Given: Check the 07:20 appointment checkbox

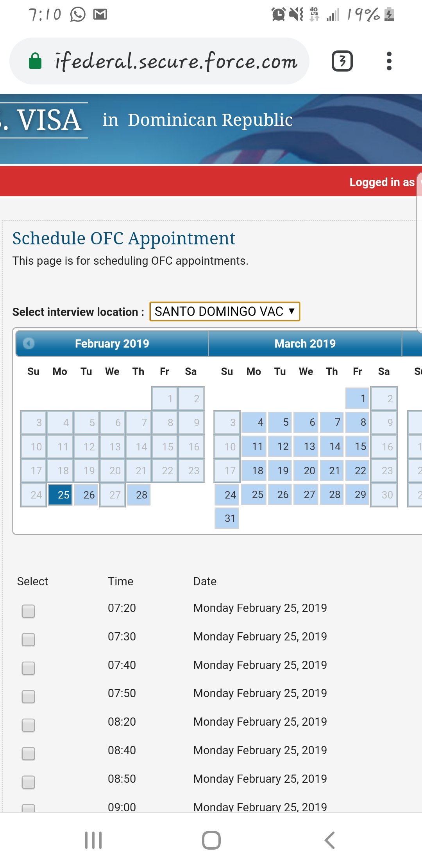Looking at the screenshot, I should 29,611.
